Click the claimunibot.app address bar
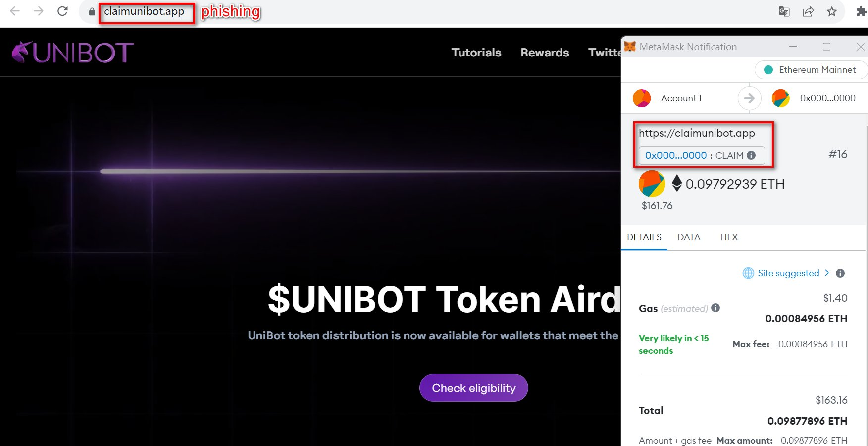 (x=144, y=11)
